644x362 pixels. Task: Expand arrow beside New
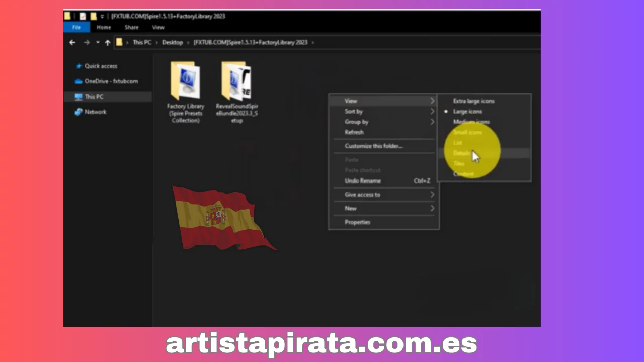[432, 208]
